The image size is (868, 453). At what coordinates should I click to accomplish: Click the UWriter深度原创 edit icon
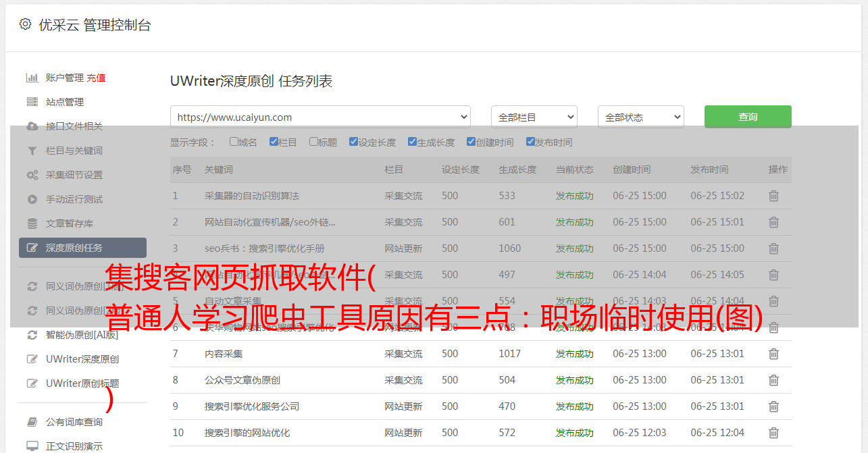[x=32, y=359]
